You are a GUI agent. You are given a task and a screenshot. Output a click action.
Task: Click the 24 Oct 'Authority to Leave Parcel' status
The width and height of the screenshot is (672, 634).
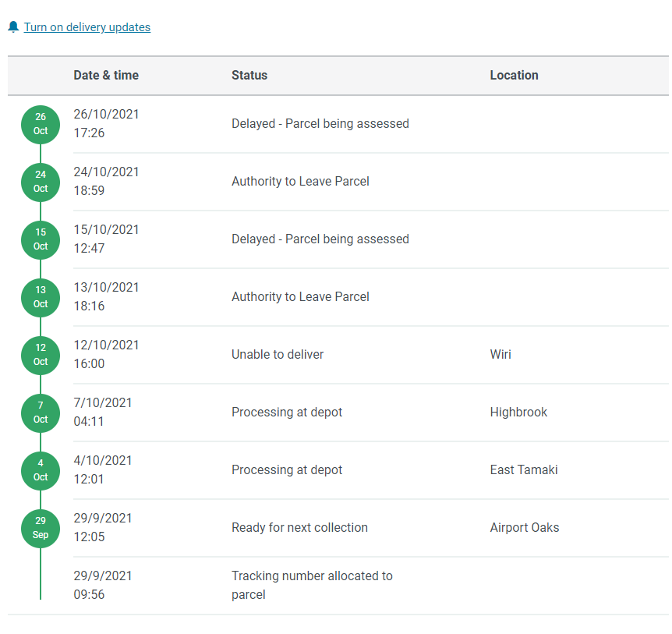300,182
